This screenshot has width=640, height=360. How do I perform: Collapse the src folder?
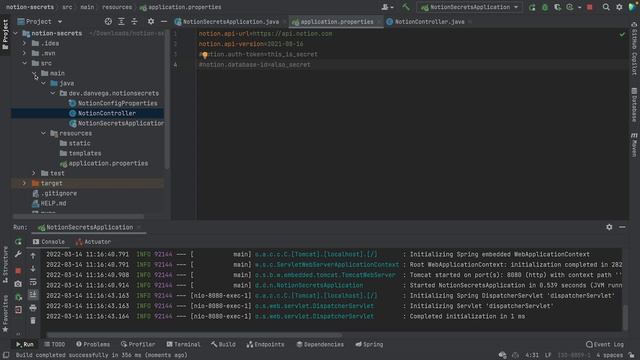click(24, 63)
